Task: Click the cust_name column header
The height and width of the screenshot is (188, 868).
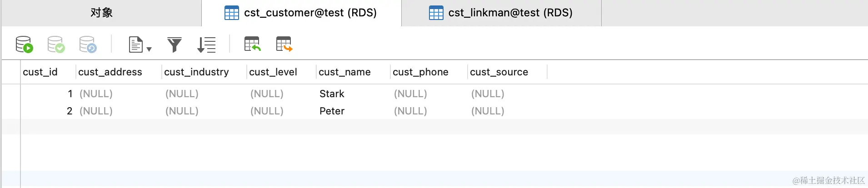Action: 344,72
